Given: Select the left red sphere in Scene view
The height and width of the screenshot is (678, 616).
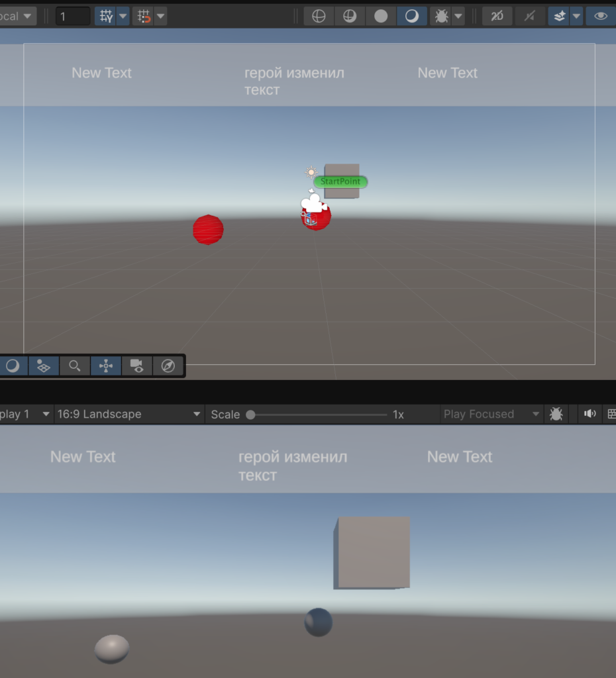Looking at the screenshot, I should click(208, 230).
